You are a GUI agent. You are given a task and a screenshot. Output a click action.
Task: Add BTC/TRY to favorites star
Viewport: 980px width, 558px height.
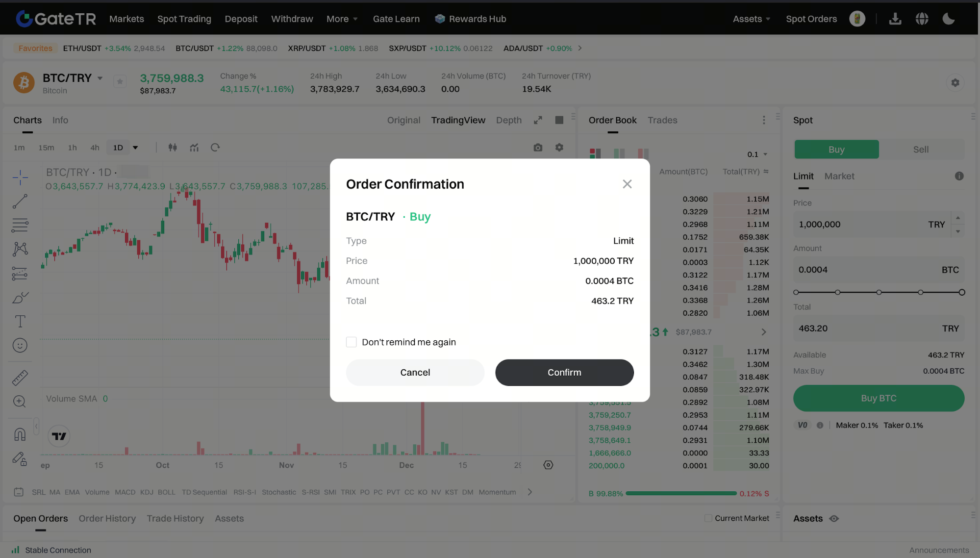(120, 81)
